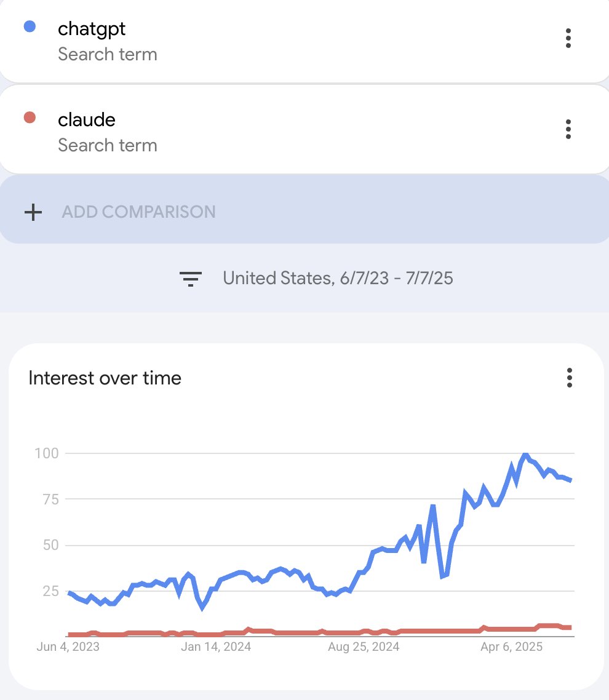The height and width of the screenshot is (700, 609).
Task: Select the blue chatgpt peak at 100
Action: pos(525,455)
